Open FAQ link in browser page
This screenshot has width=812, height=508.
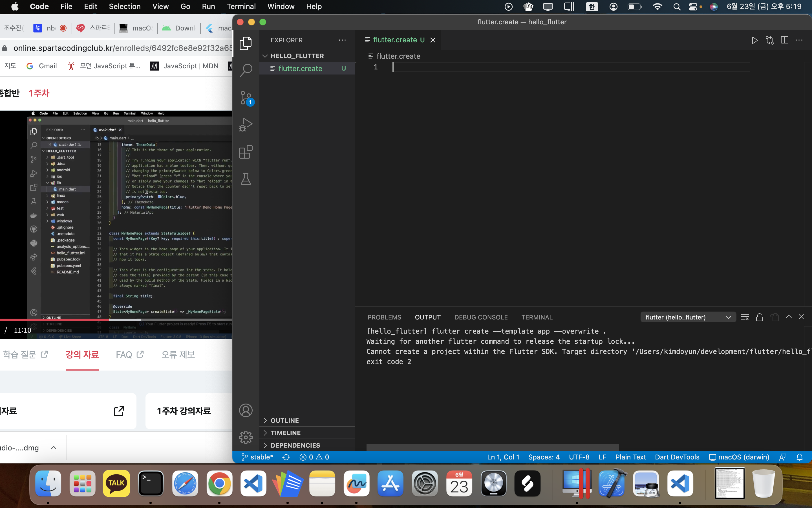(x=129, y=354)
